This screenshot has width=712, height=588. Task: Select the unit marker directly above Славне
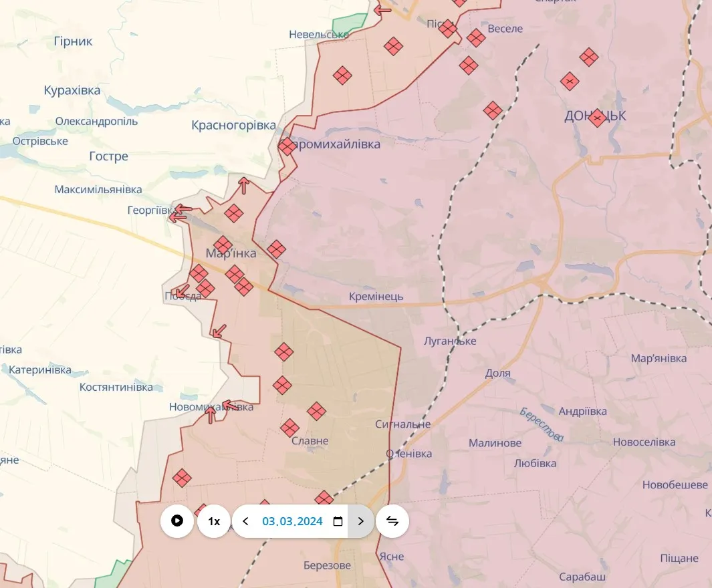[x=289, y=428]
